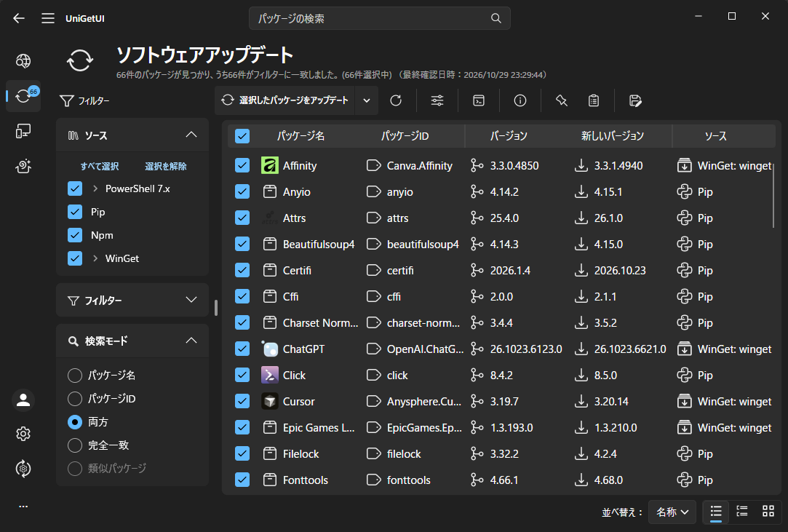Open the update button dropdown arrow

tap(367, 100)
